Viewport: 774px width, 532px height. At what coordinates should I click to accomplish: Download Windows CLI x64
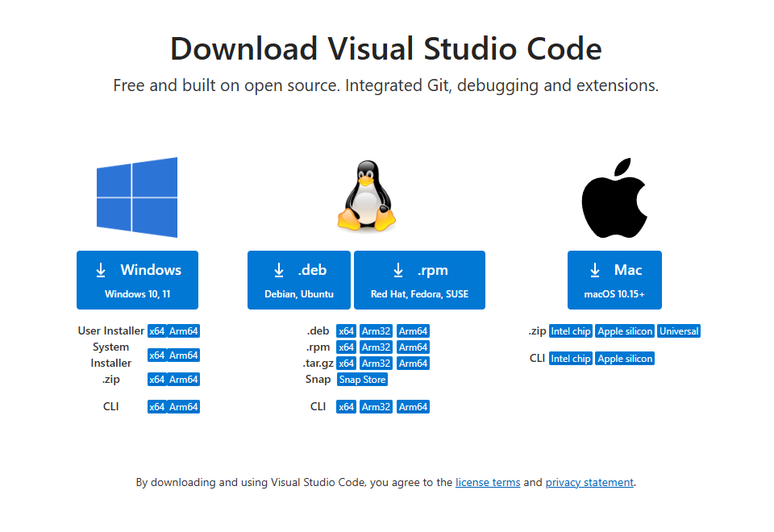[157, 406]
